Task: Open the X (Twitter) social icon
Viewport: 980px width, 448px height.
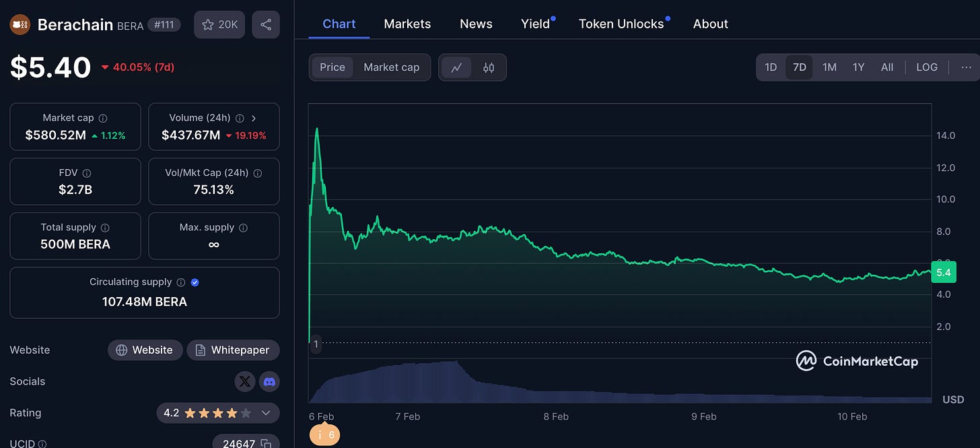Action: tap(245, 382)
